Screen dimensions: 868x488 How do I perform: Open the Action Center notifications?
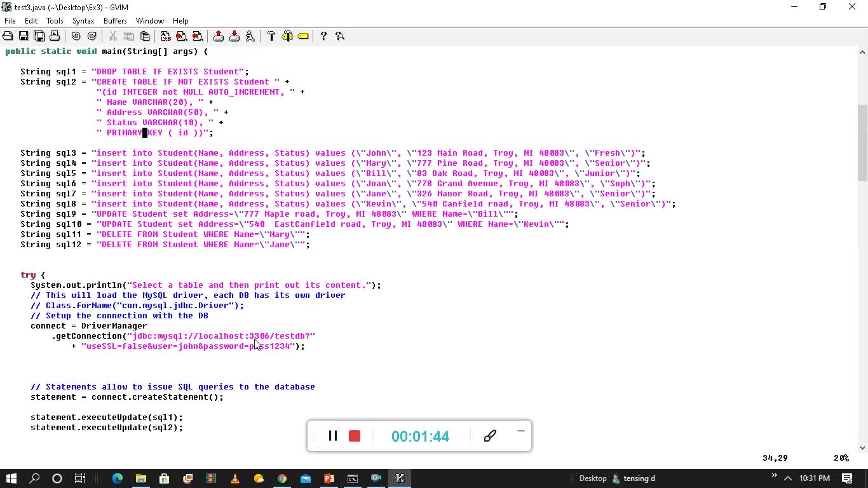pyautogui.click(x=847, y=478)
